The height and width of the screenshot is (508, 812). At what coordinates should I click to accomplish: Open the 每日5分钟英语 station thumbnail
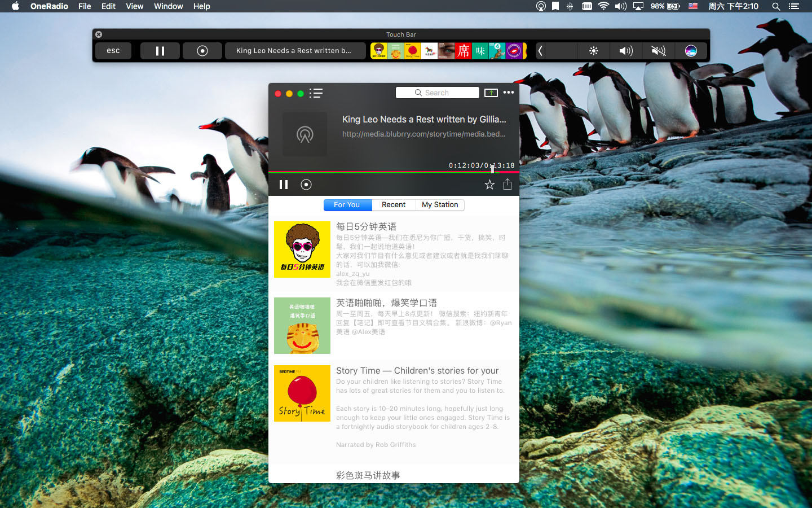(302, 249)
